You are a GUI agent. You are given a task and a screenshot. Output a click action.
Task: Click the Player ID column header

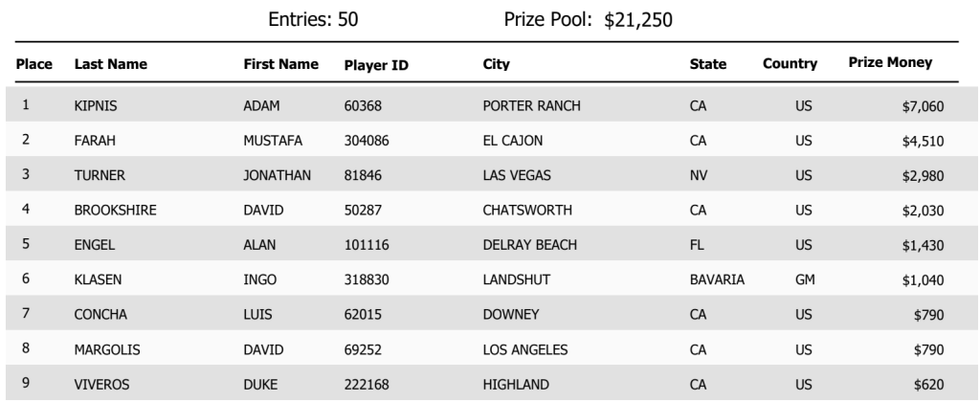tap(376, 65)
